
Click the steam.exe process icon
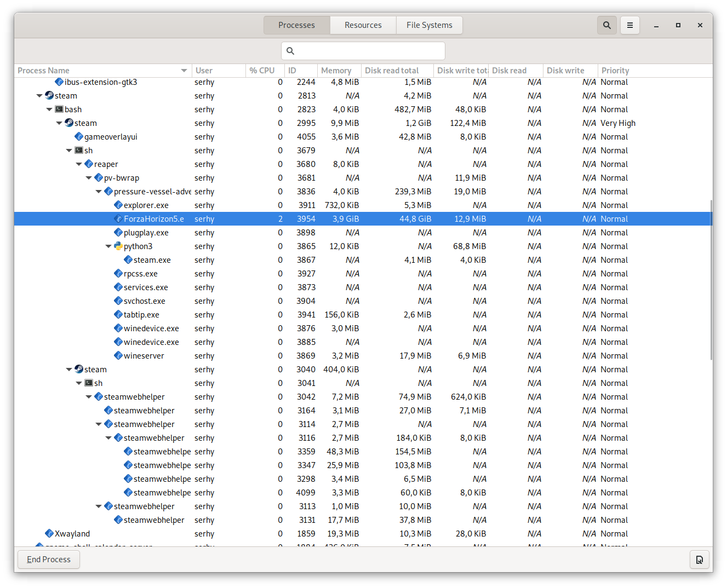(128, 260)
